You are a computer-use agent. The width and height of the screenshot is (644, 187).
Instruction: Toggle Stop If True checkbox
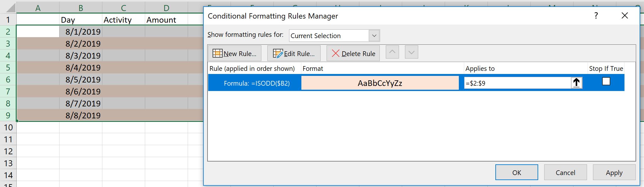pos(606,82)
